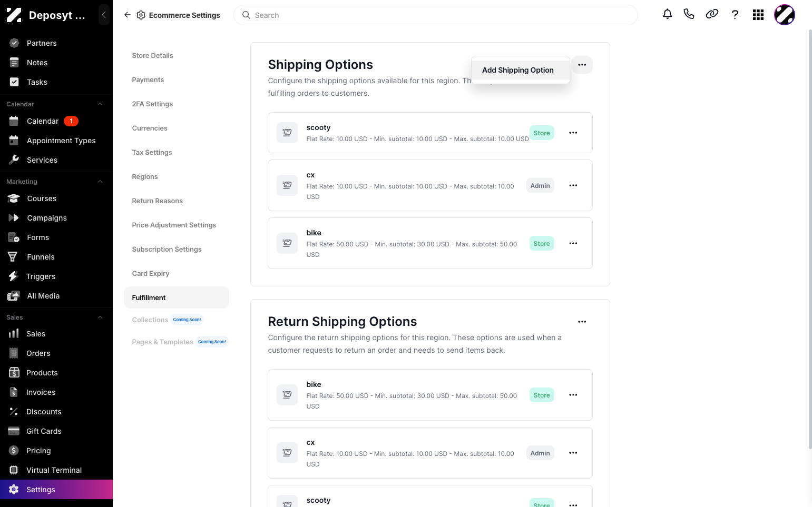Image resolution: width=812 pixels, height=507 pixels.
Task: Switch to the Regions settings tab
Action: point(145,176)
